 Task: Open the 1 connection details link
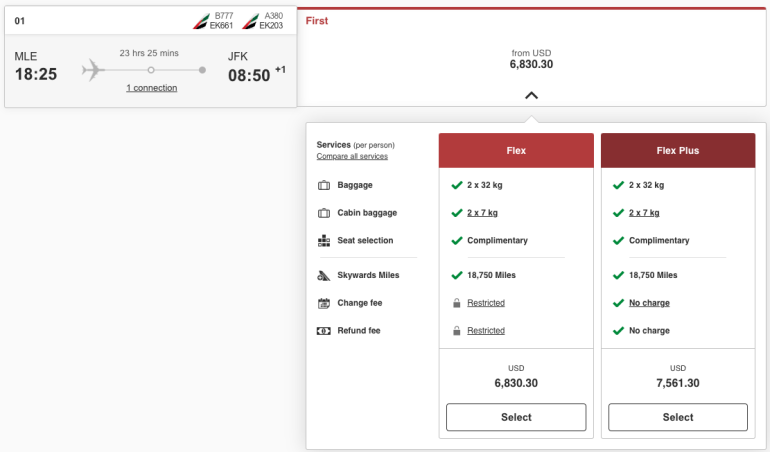tap(151, 88)
